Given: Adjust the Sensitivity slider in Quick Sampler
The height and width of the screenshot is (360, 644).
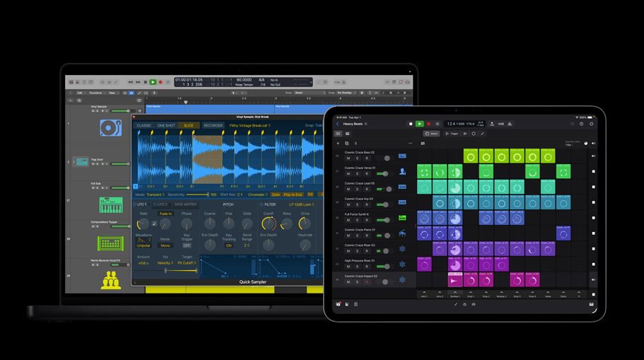Looking at the screenshot, I should [x=198, y=194].
